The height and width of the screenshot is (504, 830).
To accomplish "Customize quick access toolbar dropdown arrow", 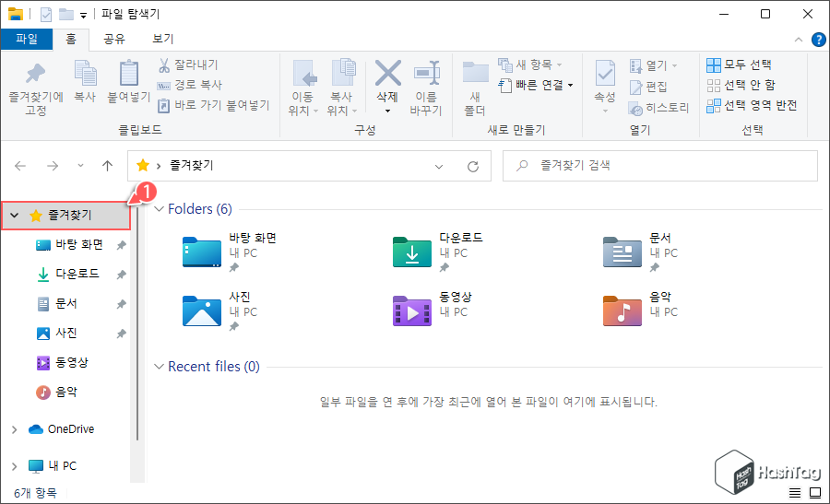I will point(84,16).
